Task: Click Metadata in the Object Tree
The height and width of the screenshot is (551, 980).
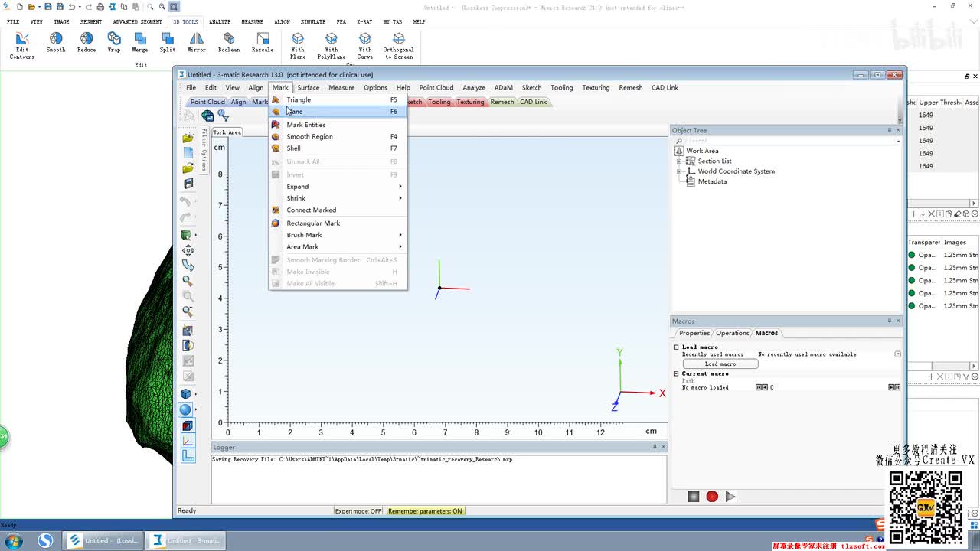Action: click(712, 181)
